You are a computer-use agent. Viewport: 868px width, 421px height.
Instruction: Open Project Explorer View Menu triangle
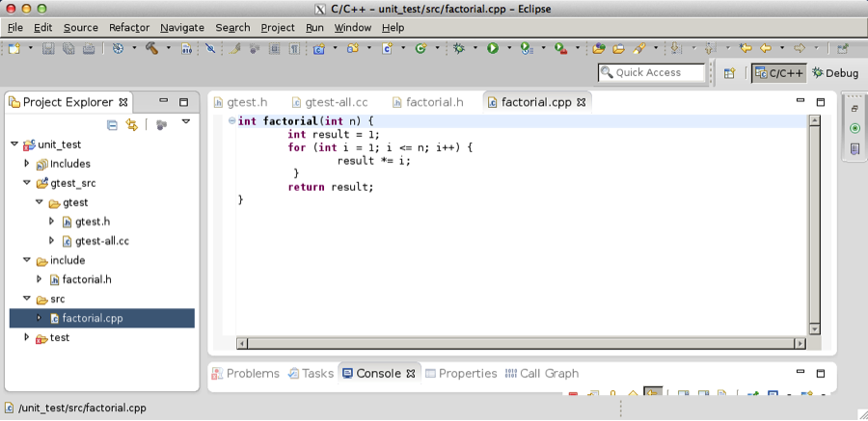click(186, 121)
